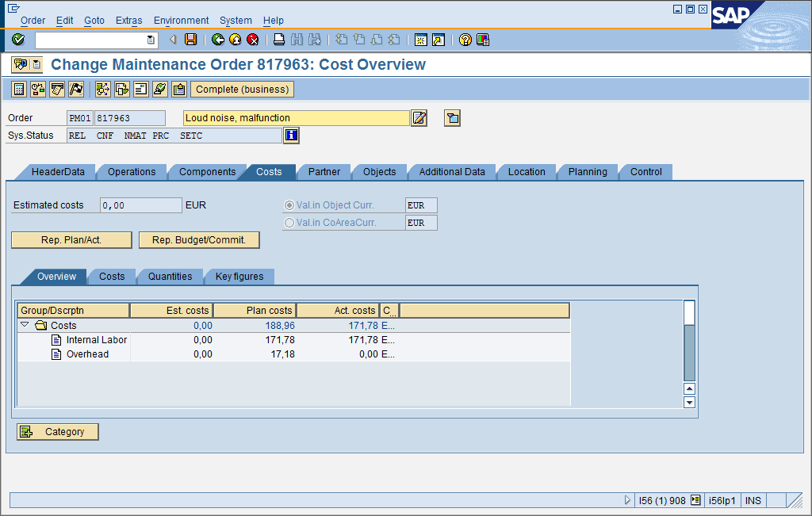The width and height of the screenshot is (812, 516).
Task: Open the Order menu
Action: tap(33, 21)
